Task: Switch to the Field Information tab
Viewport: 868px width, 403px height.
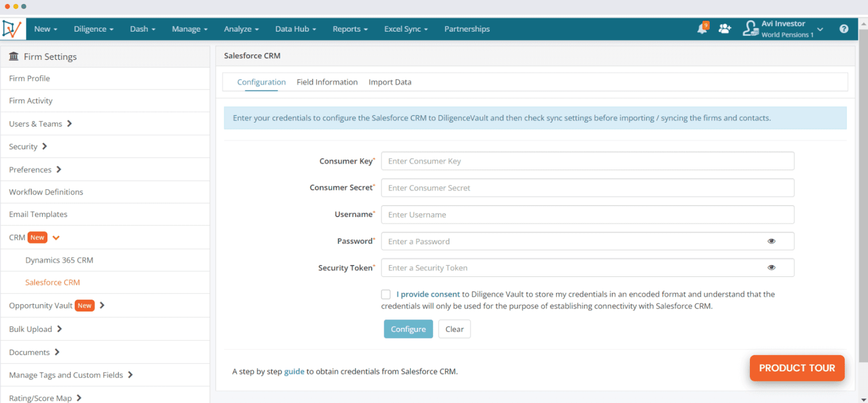Action: pos(327,82)
